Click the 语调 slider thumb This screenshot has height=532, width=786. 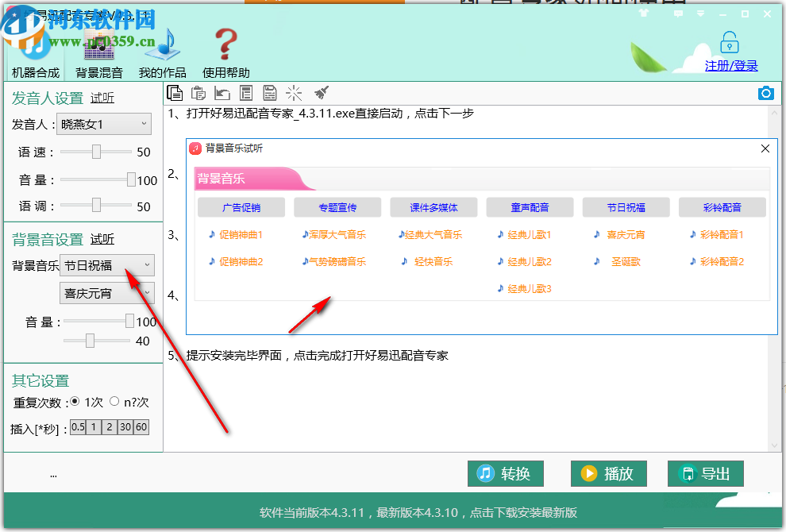tap(96, 205)
